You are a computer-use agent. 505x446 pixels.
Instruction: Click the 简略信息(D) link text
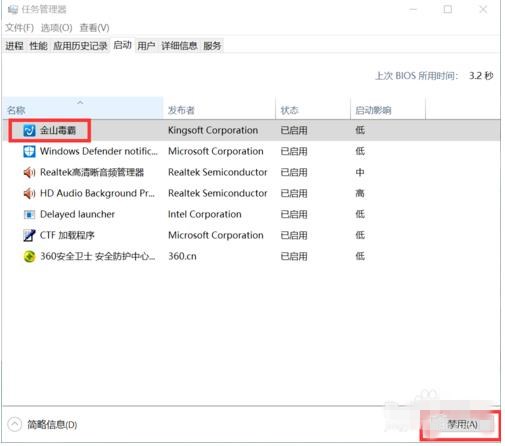52,425
